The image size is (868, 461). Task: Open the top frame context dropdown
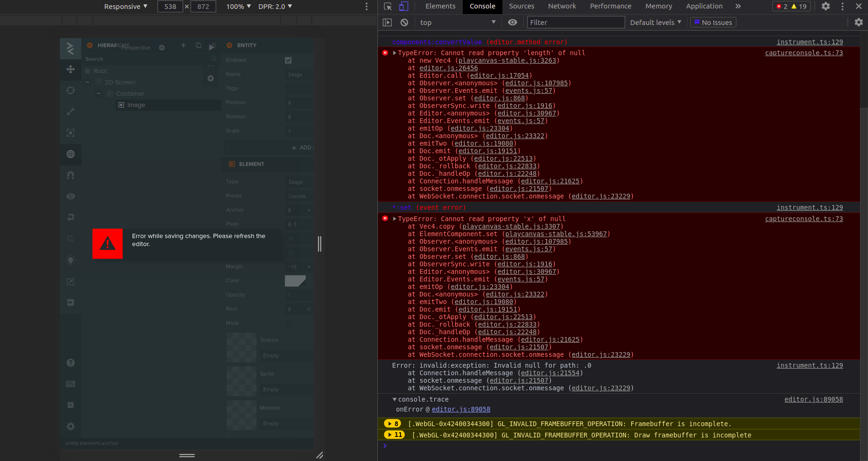tap(458, 22)
